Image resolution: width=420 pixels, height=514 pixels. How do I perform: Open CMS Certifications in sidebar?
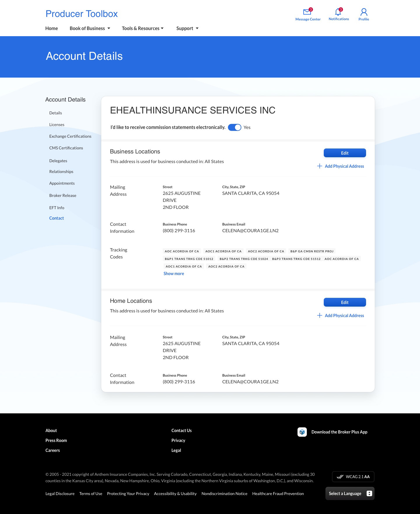(66, 148)
